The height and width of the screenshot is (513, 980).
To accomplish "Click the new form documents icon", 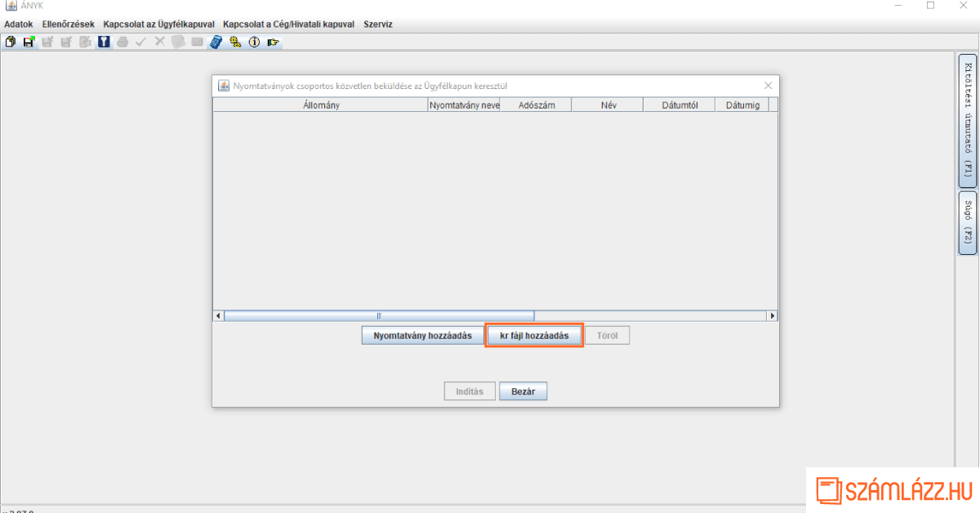I will click(x=11, y=42).
